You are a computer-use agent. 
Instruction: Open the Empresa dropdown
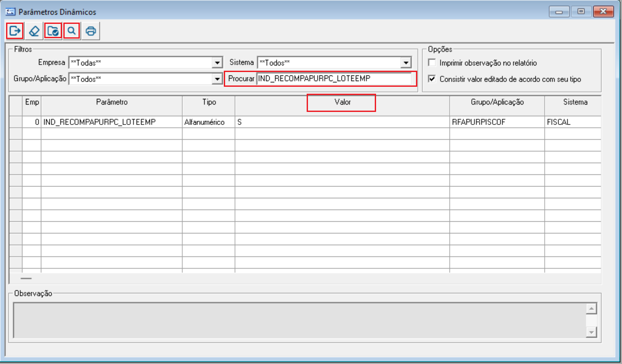pos(218,63)
